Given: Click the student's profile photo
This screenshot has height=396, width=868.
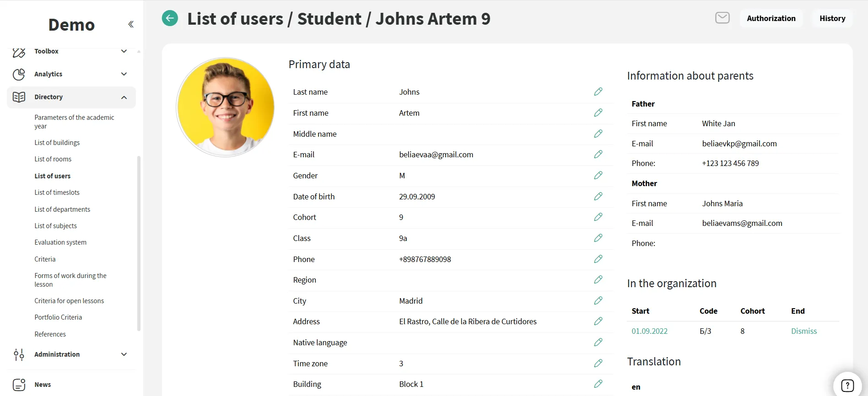Looking at the screenshot, I should pos(225,107).
